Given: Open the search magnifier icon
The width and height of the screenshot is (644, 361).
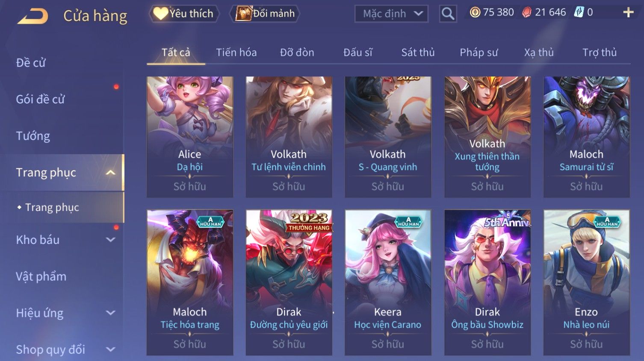Looking at the screenshot, I should (x=448, y=14).
